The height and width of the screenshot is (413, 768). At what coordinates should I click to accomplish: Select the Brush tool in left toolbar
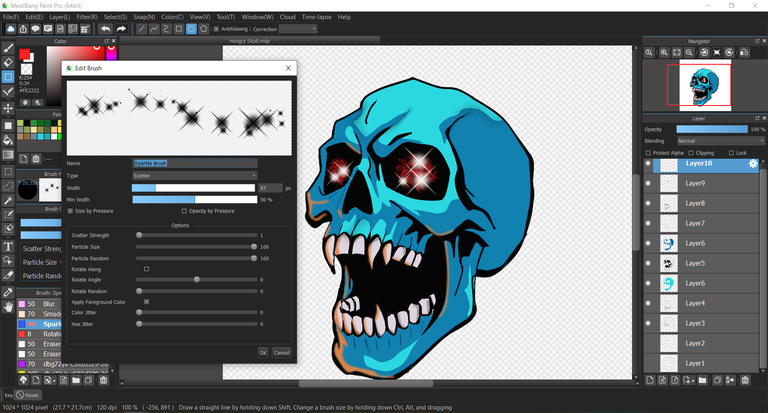pyautogui.click(x=8, y=48)
